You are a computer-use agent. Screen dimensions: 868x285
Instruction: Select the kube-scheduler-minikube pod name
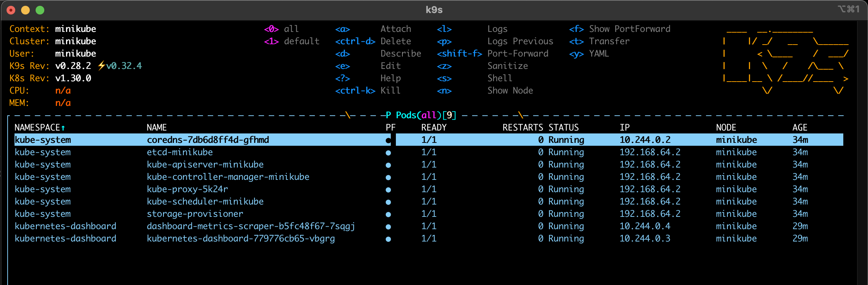click(205, 201)
